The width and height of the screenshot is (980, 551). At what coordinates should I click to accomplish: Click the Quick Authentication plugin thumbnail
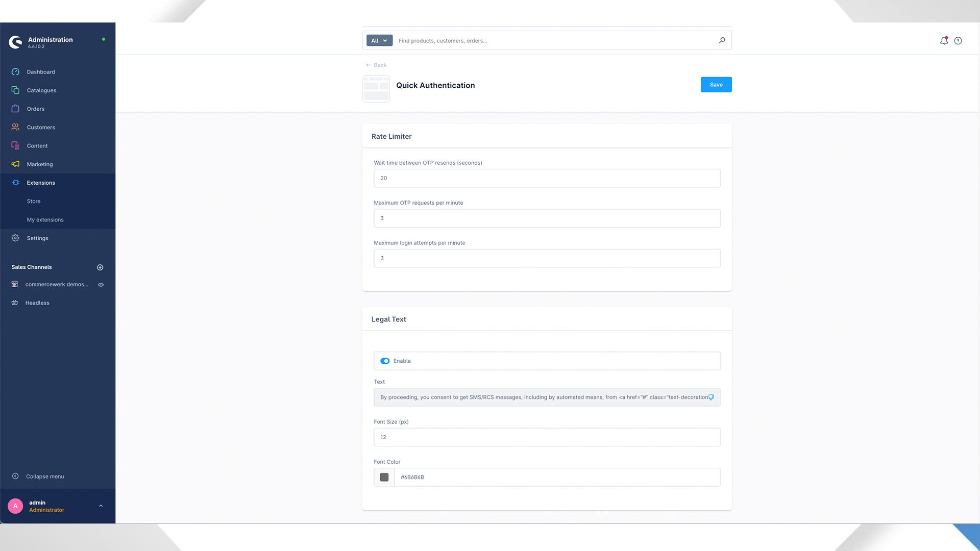pyautogui.click(x=376, y=89)
